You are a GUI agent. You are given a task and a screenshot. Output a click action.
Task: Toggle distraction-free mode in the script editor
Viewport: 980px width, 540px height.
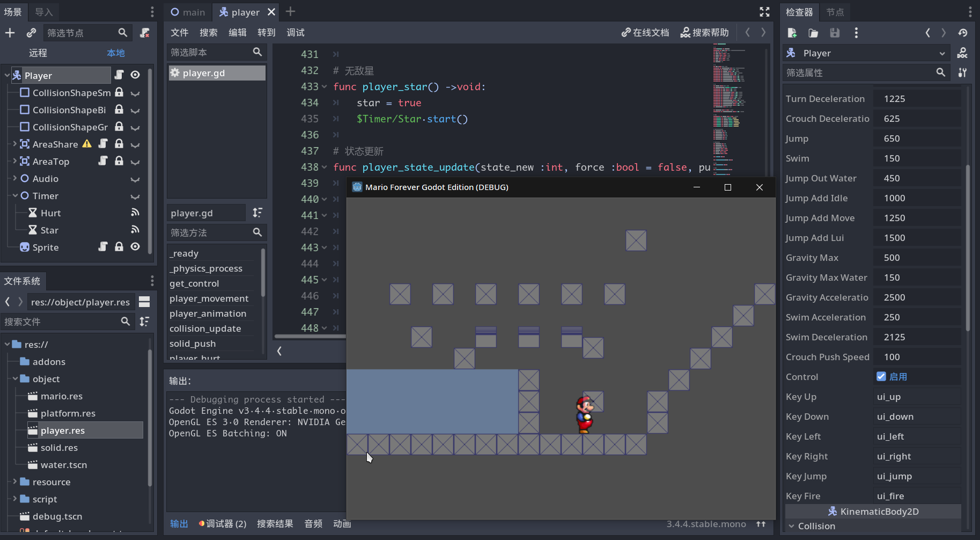tap(764, 11)
